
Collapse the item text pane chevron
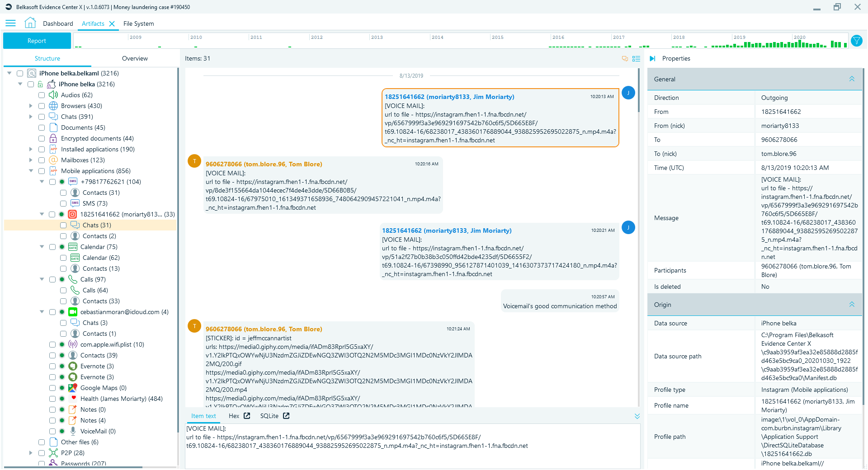tap(637, 416)
